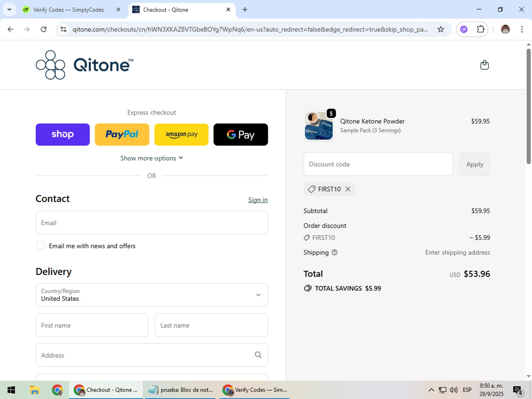Reload the checkout page
The width and height of the screenshot is (532, 399).
pyautogui.click(x=44, y=29)
